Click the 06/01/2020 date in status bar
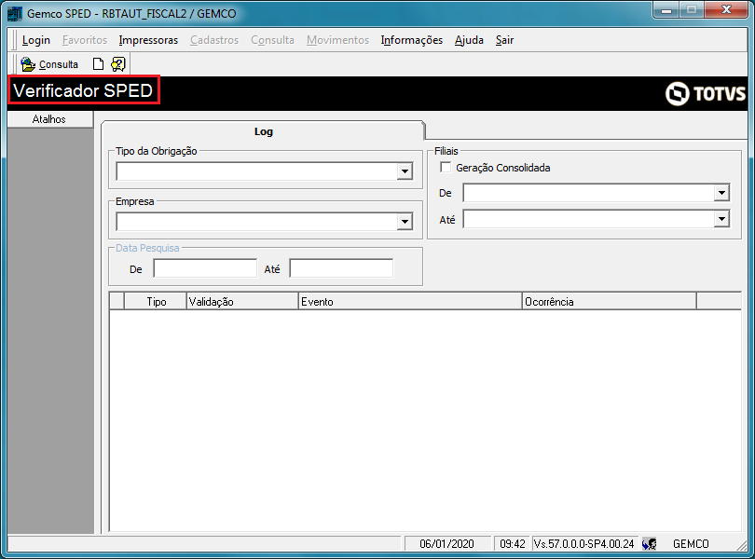 446,544
